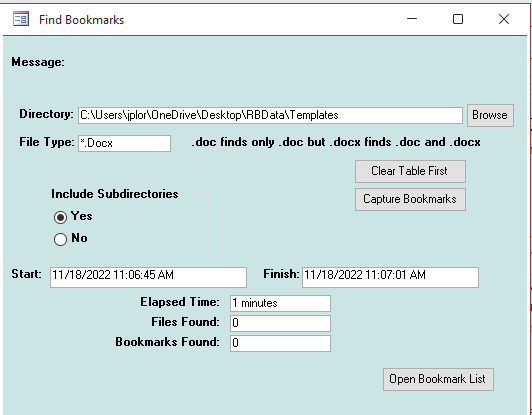Click the Browse button
532x415 pixels.
point(490,115)
